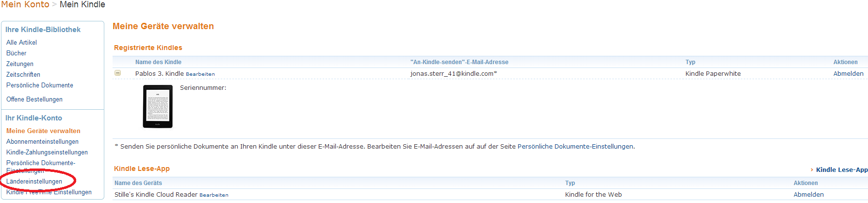Open Abonnementeinstellungen

[x=42, y=142]
